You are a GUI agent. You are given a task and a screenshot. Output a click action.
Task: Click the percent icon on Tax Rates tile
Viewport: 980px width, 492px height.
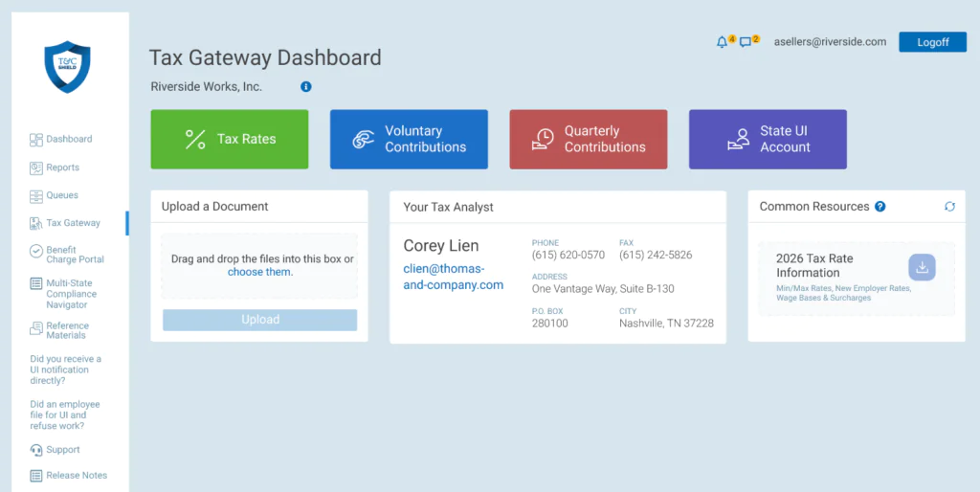(x=195, y=140)
